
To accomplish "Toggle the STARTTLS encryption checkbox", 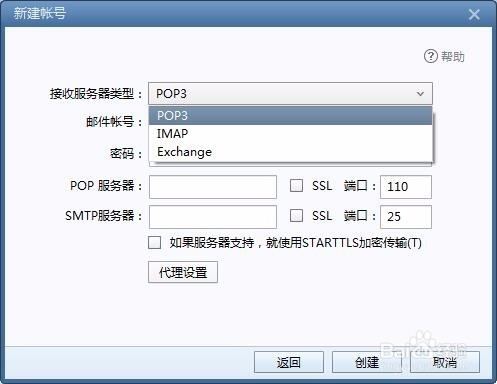I will [154, 243].
